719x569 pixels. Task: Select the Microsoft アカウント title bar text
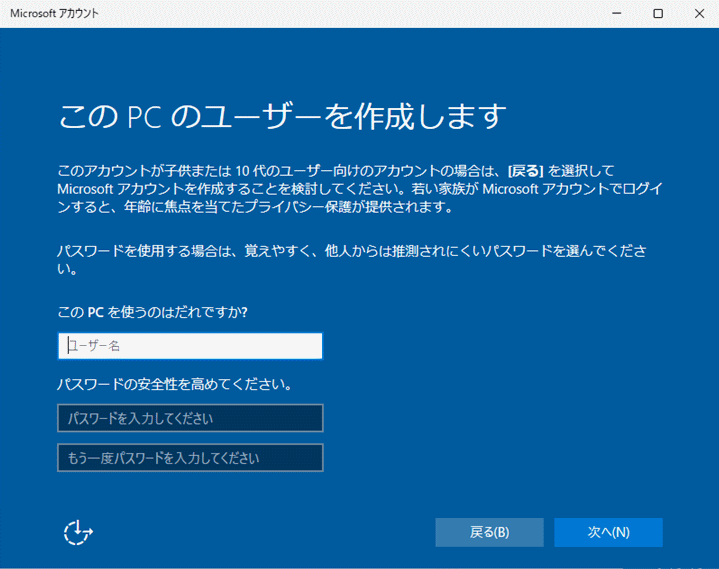pos(54,13)
